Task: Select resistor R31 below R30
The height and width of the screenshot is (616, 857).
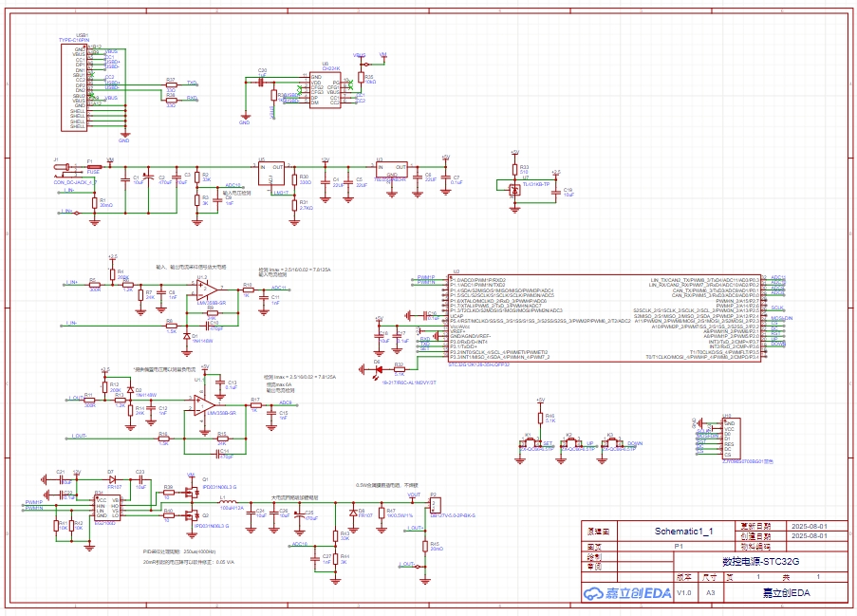Action: (294, 205)
